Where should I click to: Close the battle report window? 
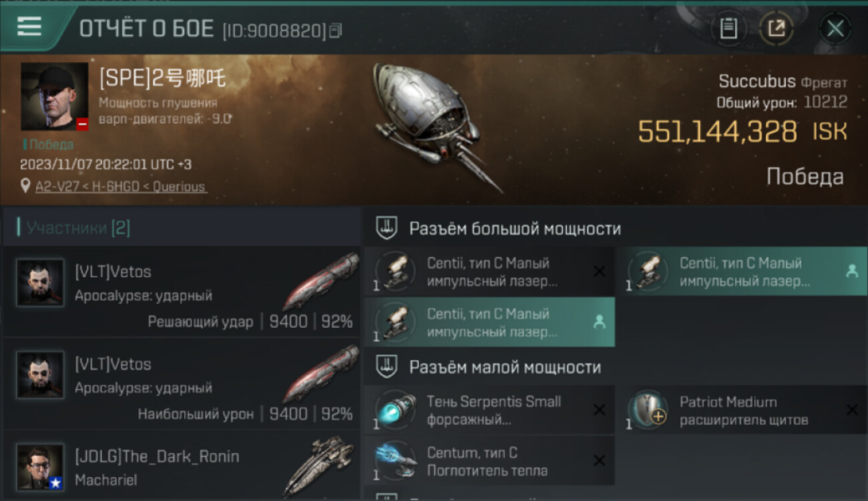point(835,29)
